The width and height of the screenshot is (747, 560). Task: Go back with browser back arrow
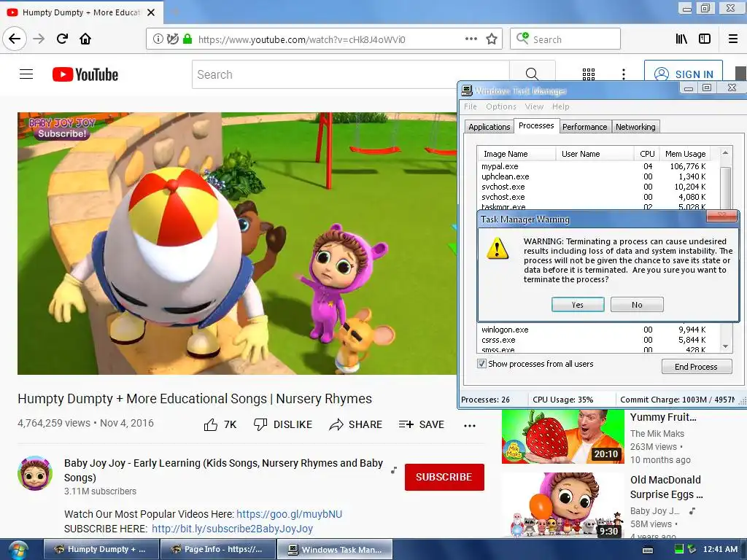click(x=15, y=39)
